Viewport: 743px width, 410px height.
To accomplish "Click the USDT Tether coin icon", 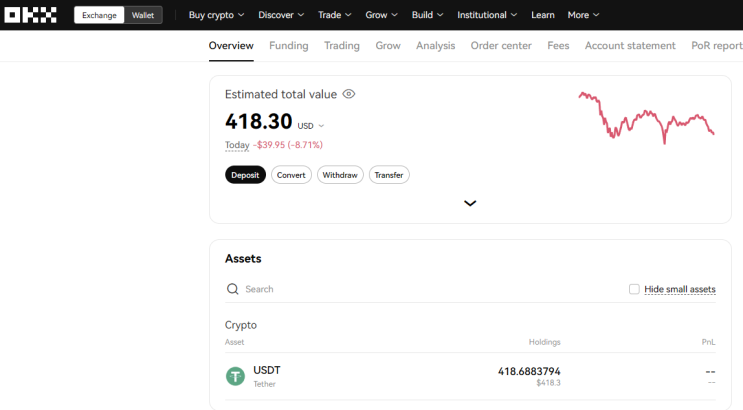I will (x=235, y=376).
